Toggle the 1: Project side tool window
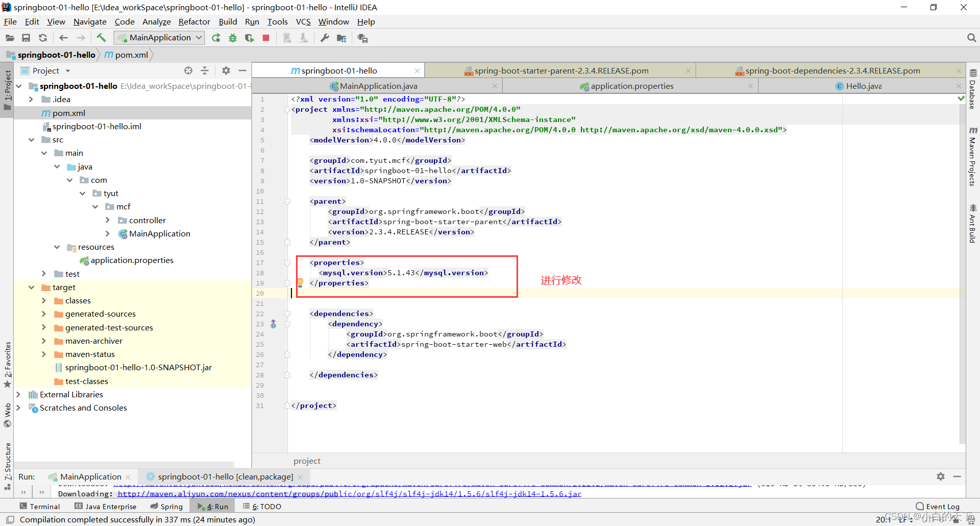The height and width of the screenshot is (526, 980). click(x=7, y=90)
